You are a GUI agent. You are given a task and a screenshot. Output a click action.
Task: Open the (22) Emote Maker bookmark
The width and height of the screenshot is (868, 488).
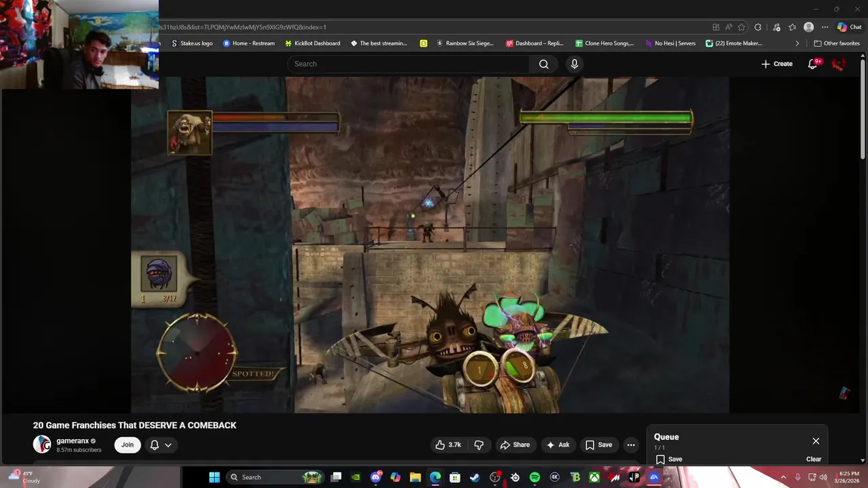pos(734,43)
